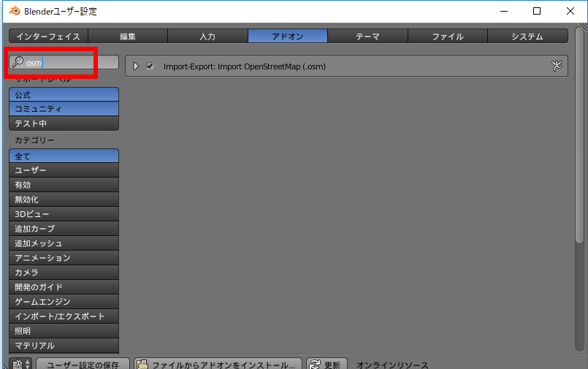
Task: Switch to テーマ tab
Action: point(367,37)
